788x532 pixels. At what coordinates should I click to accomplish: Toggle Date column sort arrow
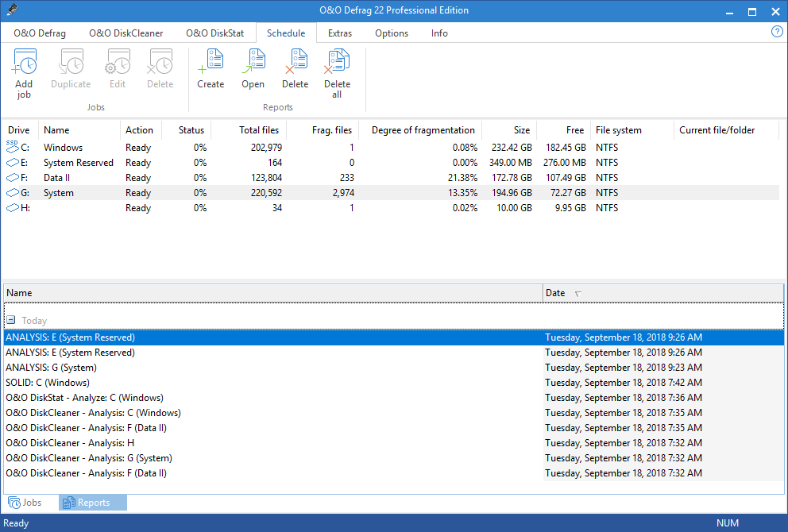[x=578, y=294]
